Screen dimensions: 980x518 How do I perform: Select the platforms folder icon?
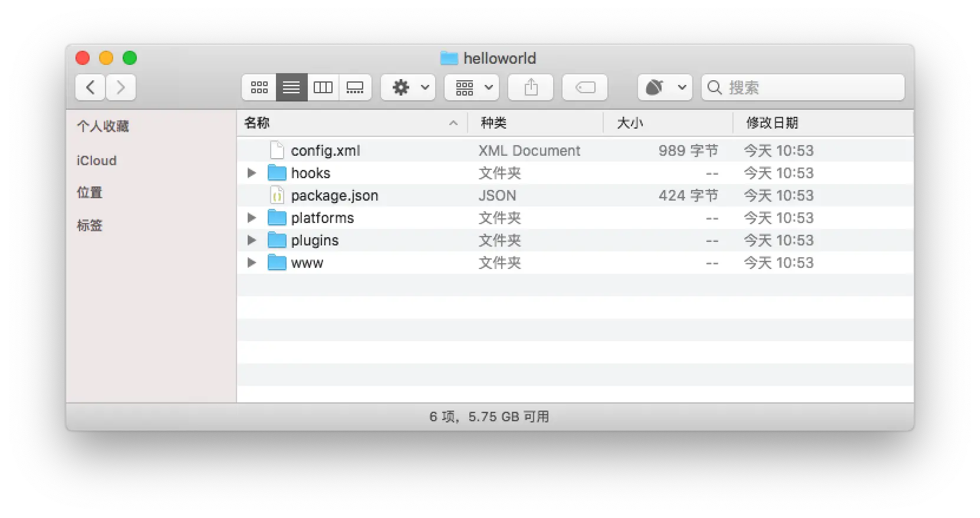point(277,218)
